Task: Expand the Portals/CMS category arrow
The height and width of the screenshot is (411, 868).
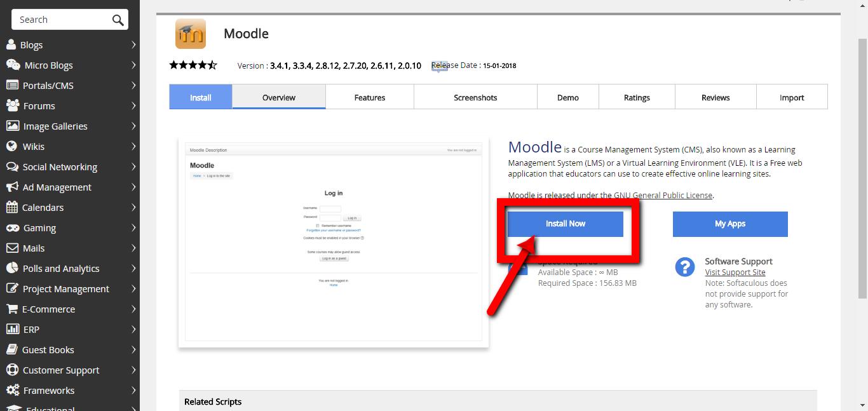Action: click(133, 85)
